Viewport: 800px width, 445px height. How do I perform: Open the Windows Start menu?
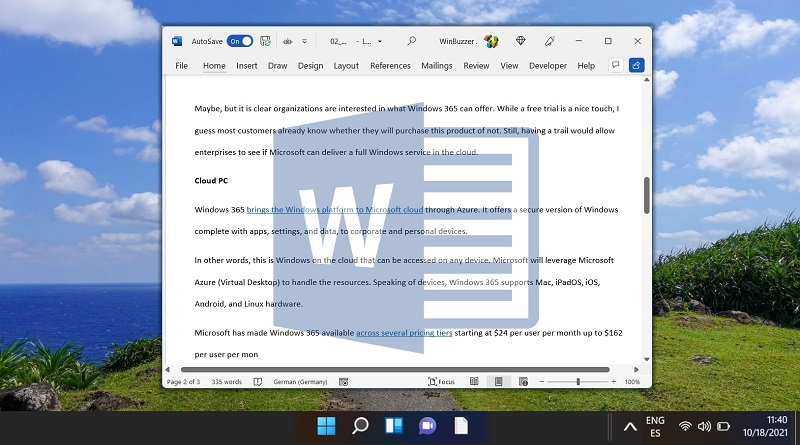[x=327, y=426]
